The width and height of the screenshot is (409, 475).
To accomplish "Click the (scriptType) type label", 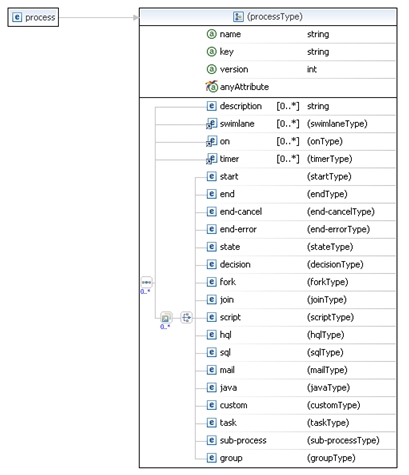I will [330, 318].
